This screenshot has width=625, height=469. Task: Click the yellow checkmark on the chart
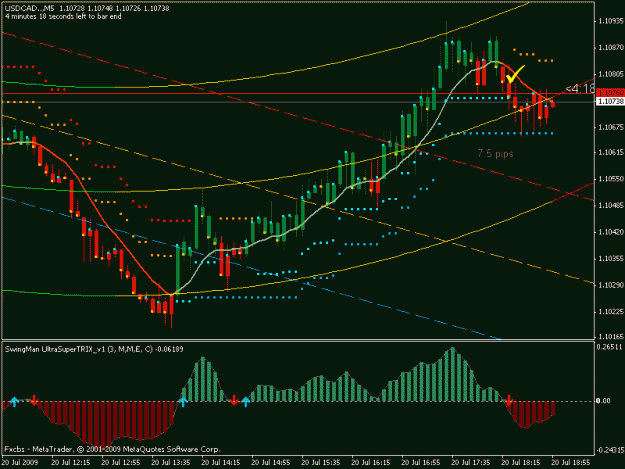click(515, 74)
